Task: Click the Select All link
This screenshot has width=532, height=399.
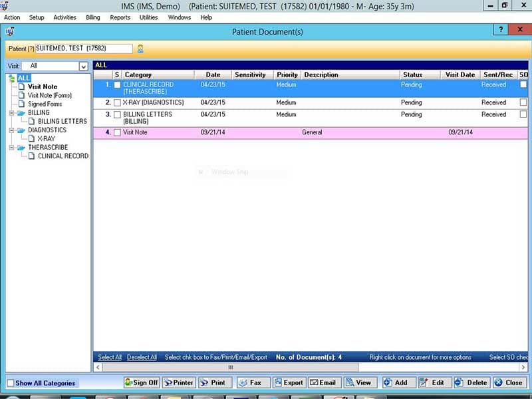Action: [x=110, y=357]
